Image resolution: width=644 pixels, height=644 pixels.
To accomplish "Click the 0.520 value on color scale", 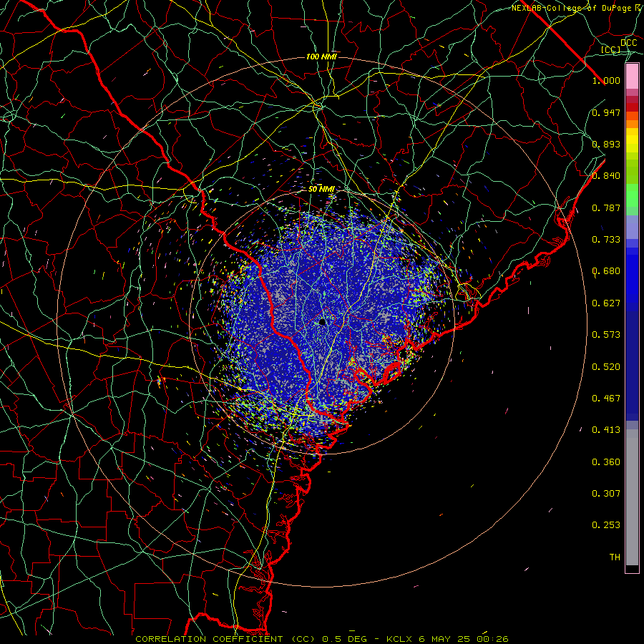I will coord(606,367).
